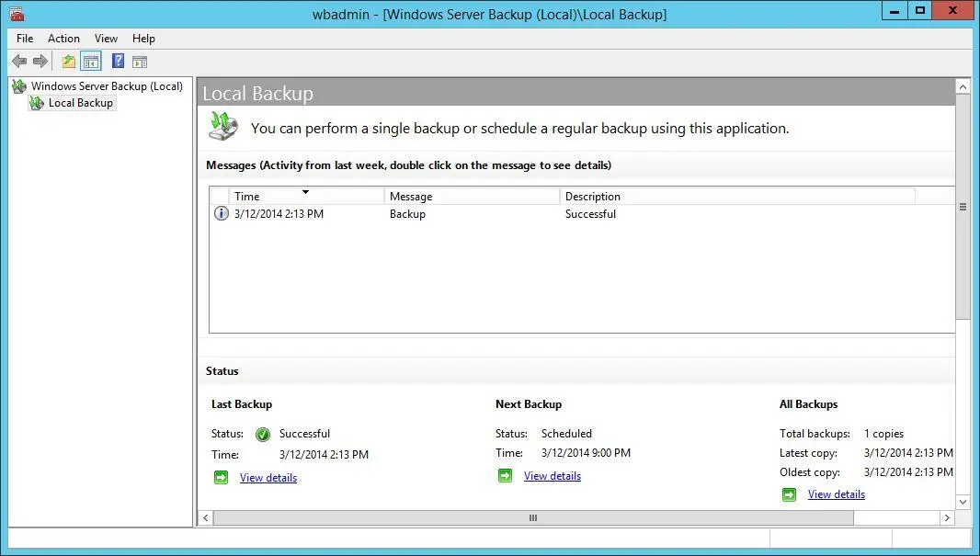Viewport: 980px width, 556px height.
Task: Open View details link for All Backups
Action: pyautogui.click(x=837, y=494)
